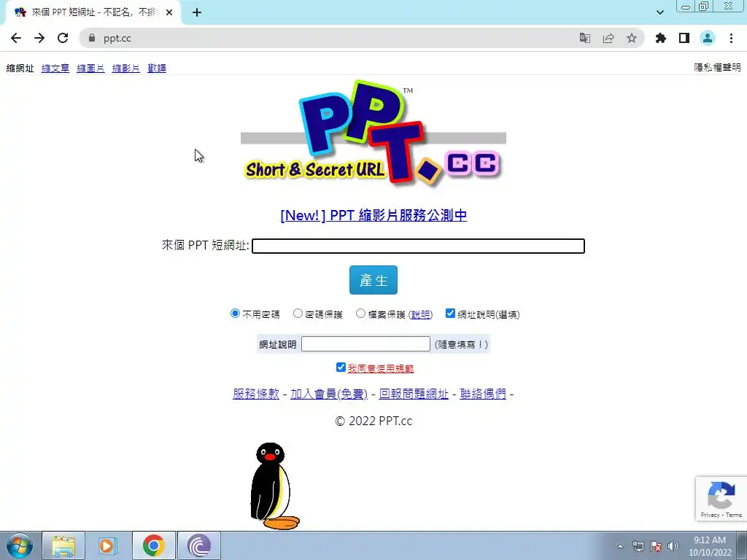This screenshot has height=560, width=747.
Task: Open the 縮文章 nav link
Action: click(55, 68)
